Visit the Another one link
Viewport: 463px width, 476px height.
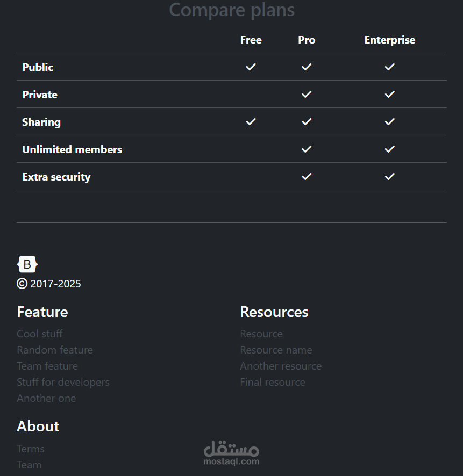pyautogui.click(x=46, y=398)
